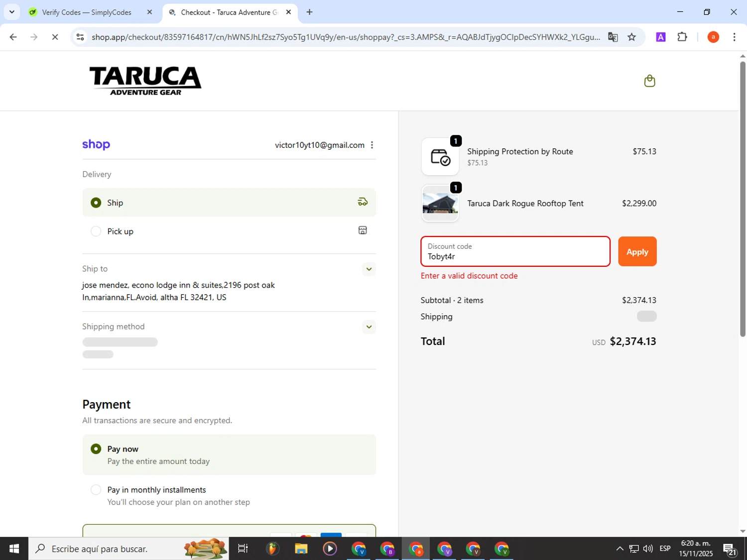Select Pay now payment option
747x560 pixels.
pos(229,455)
